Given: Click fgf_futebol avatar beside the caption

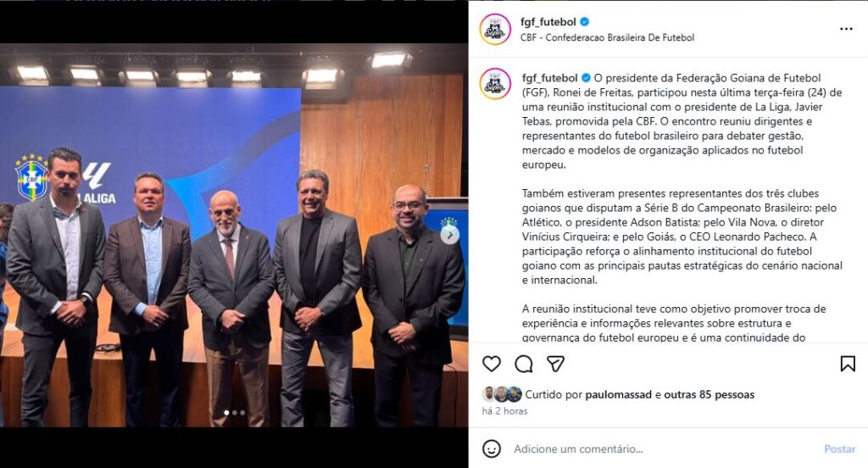Looking at the screenshot, I should pyautogui.click(x=495, y=84).
